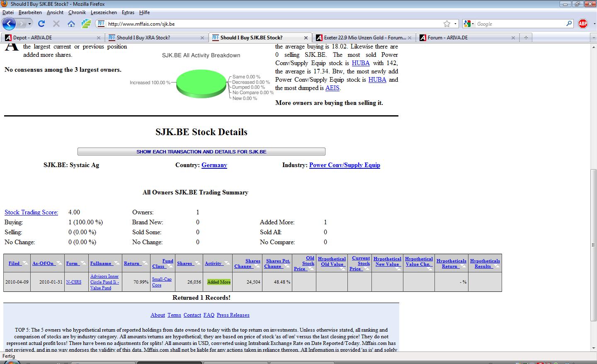This screenshot has height=364, width=597.
Task: Open a new tab with plus button
Action: [x=526, y=37]
